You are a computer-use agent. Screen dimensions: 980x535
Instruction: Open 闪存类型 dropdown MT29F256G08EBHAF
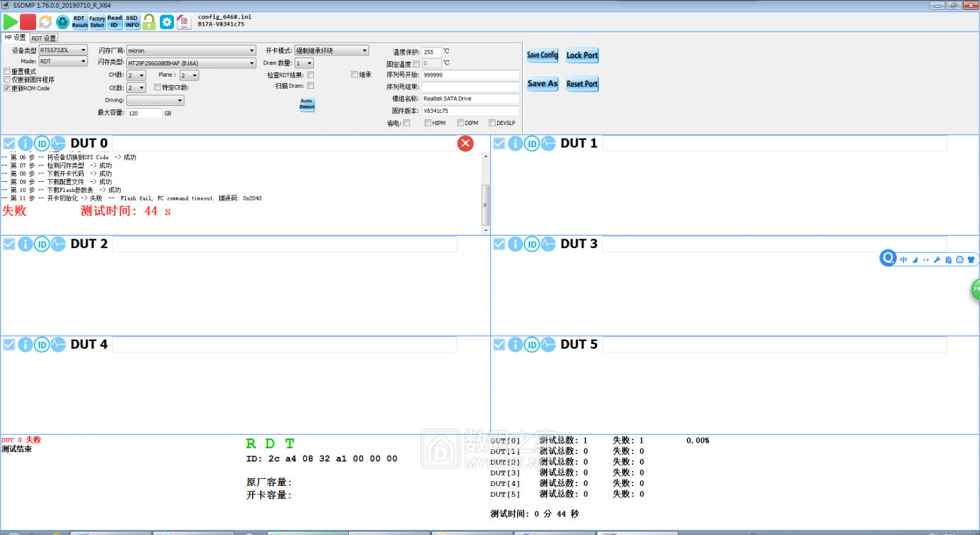191,63
